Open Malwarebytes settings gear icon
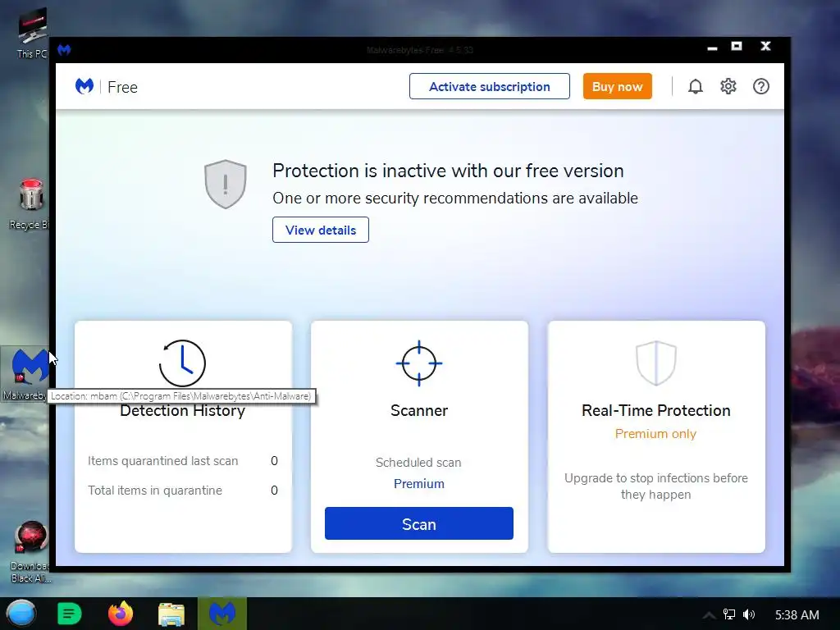This screenshot has height=630, width=840. coord(728,86)
